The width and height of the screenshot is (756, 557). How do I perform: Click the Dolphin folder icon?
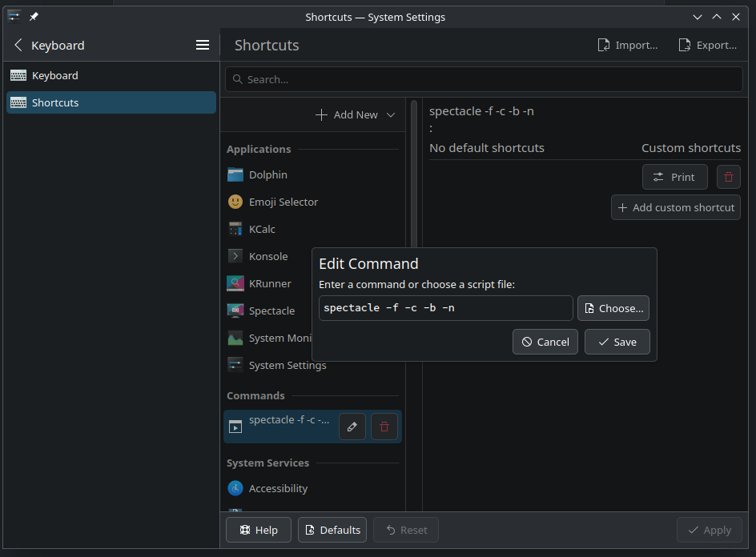235,175
